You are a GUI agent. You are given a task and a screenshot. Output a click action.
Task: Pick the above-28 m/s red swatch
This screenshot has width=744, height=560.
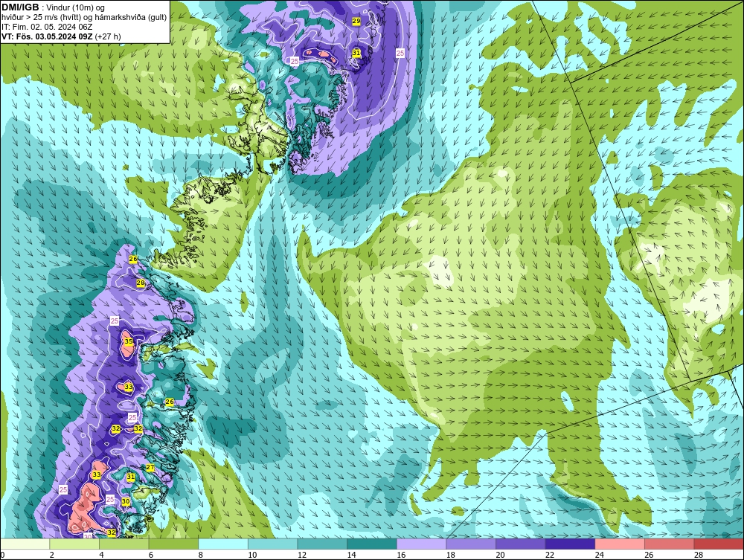coord(719,544)
